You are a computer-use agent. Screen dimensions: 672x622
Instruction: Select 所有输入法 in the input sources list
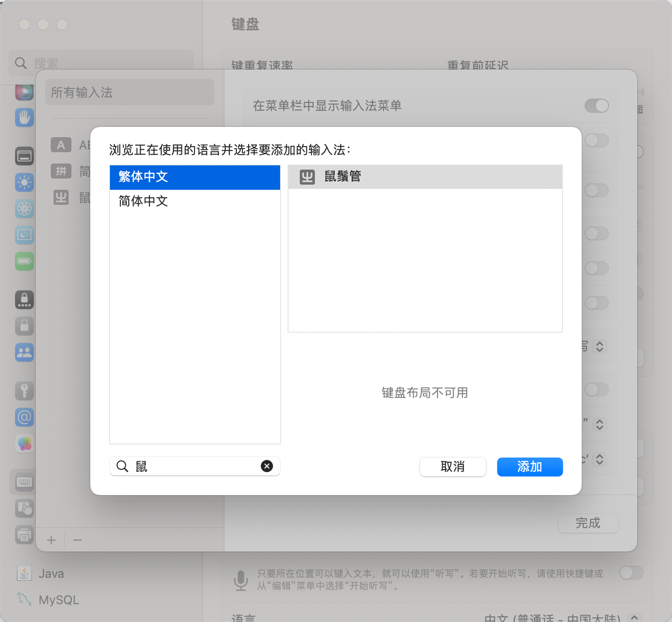tap(130, 92)
